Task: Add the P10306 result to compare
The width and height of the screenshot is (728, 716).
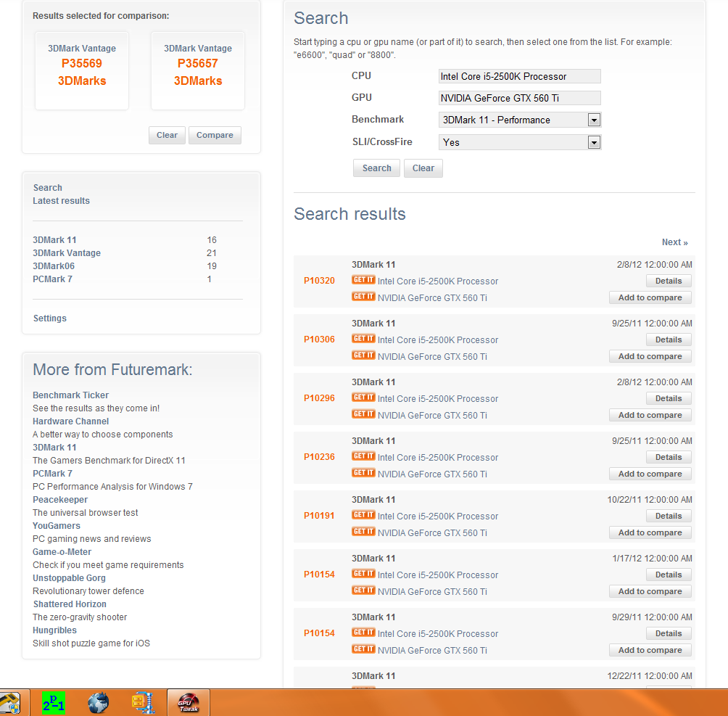Action: (650, 356)
